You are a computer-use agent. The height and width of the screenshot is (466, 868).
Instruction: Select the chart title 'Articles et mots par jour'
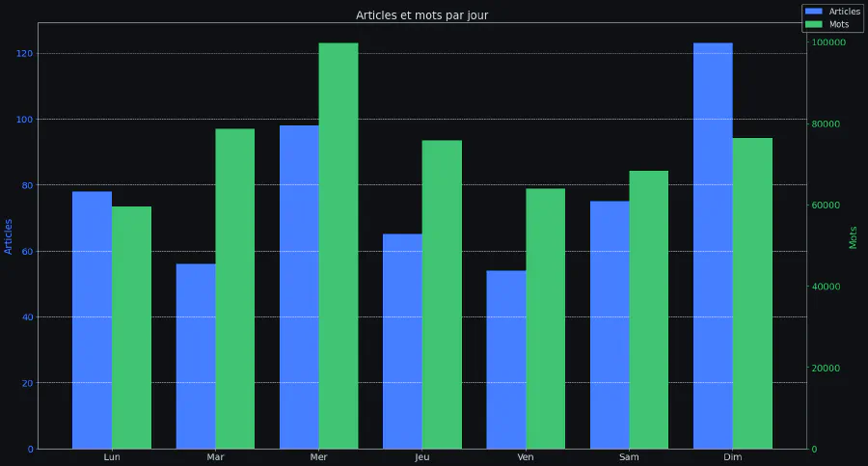coord(421,15)
